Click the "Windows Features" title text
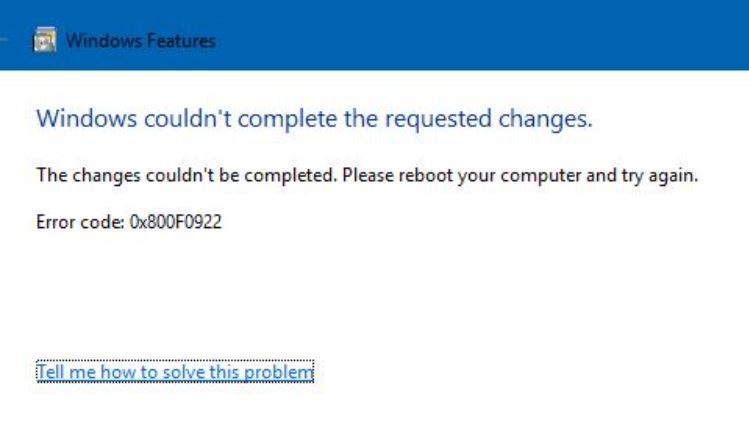 140,41
